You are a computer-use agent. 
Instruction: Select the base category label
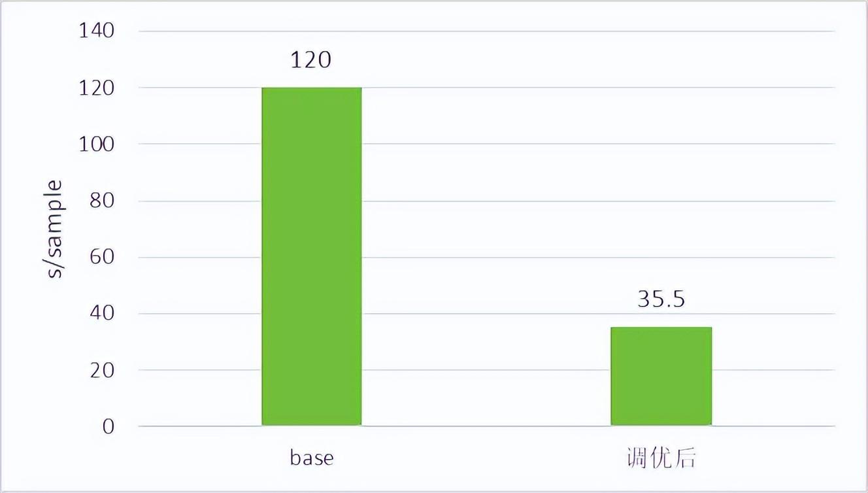tap(311, 458)
